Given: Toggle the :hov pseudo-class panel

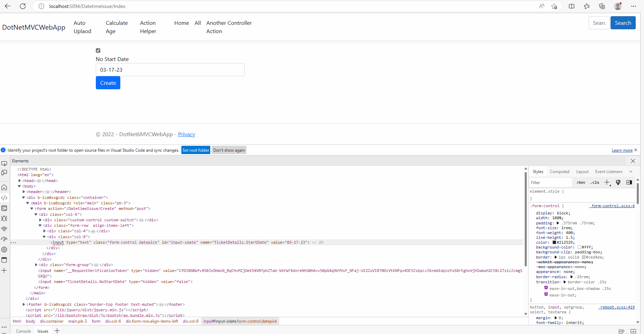Looking at the screenshot, I should pyautogui.click(x=581, y=182).
